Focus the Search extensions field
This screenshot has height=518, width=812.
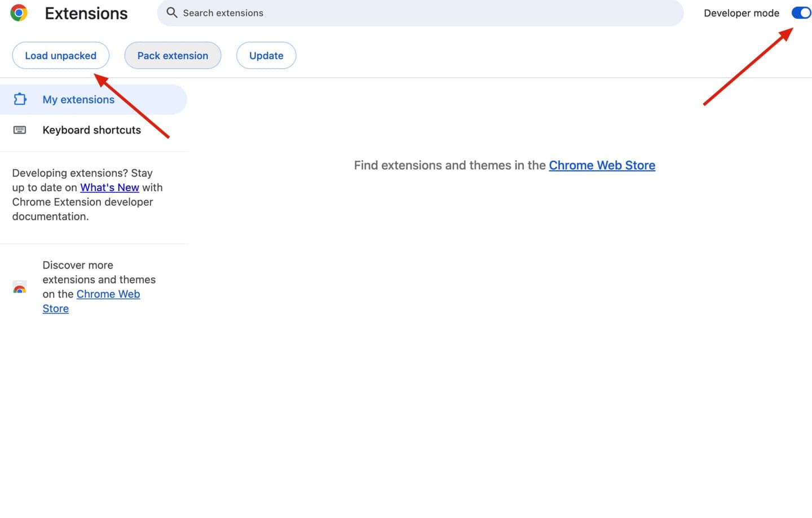coord(420,13)
